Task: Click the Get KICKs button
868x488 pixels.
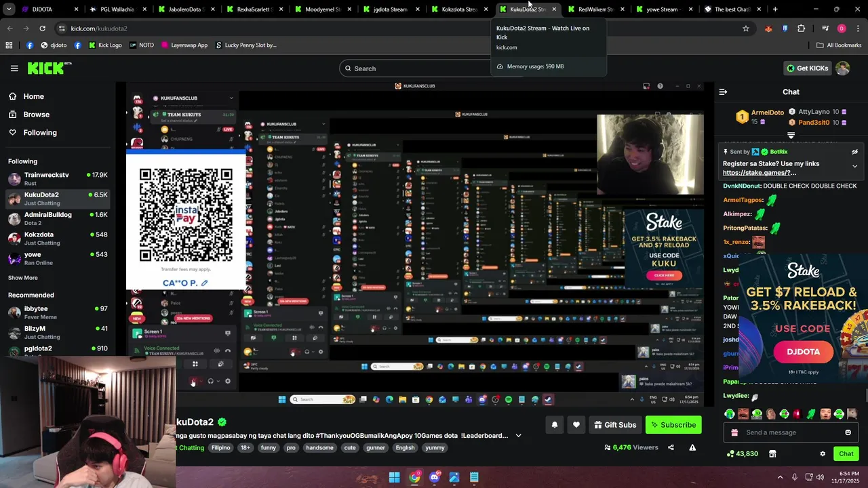Action: [x=807, y=68]
